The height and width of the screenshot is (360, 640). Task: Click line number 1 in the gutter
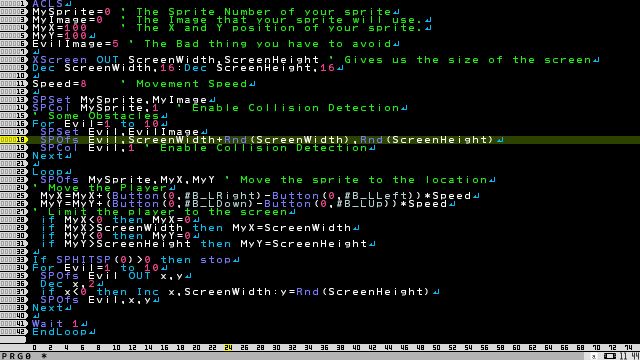(x=13, y=3)
